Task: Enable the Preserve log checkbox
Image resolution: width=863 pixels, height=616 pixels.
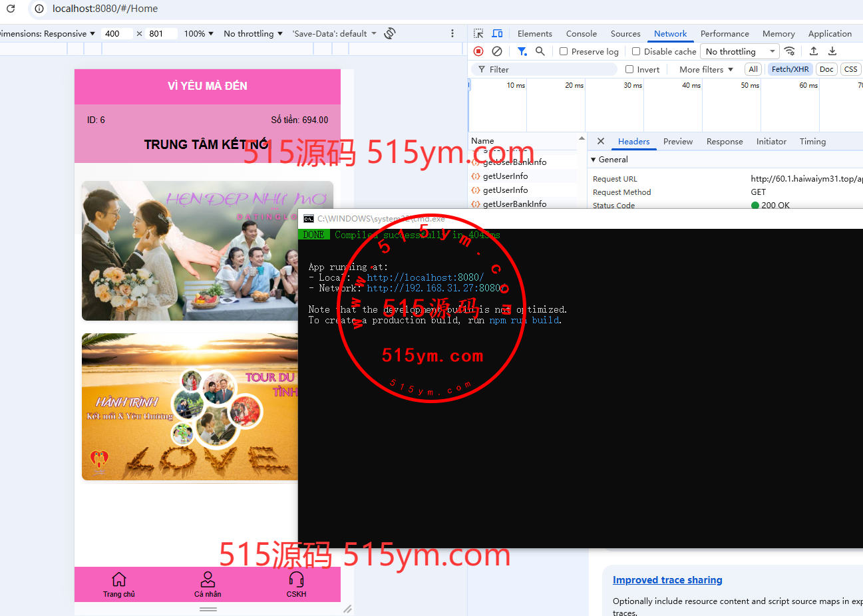Action: 564,51
